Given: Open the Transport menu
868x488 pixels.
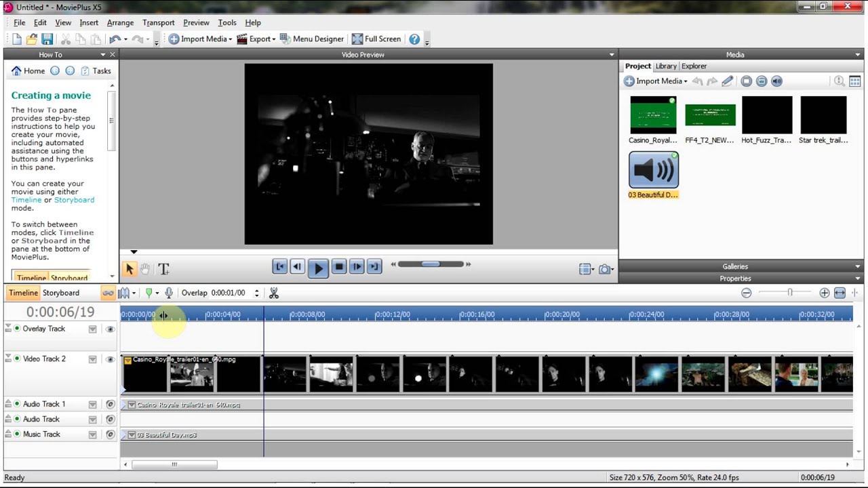Looking at the screenshot, I should (158, 22).
